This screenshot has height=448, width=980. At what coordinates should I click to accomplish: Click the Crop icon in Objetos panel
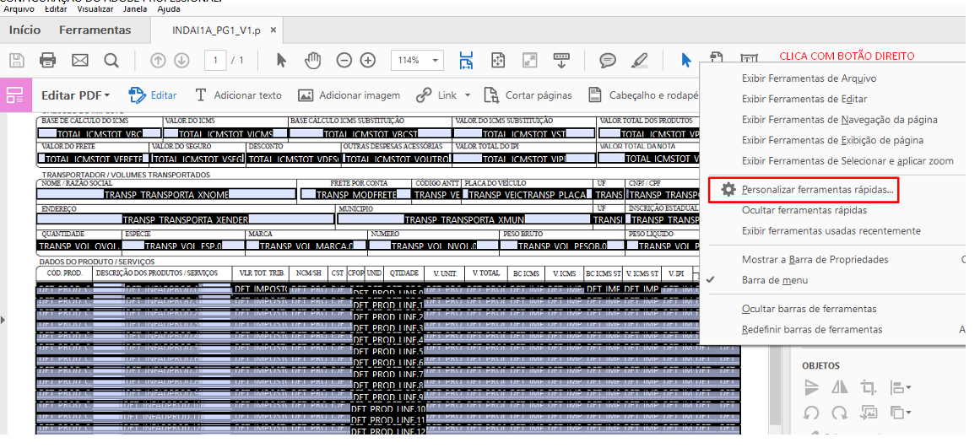tap(868, 387)
